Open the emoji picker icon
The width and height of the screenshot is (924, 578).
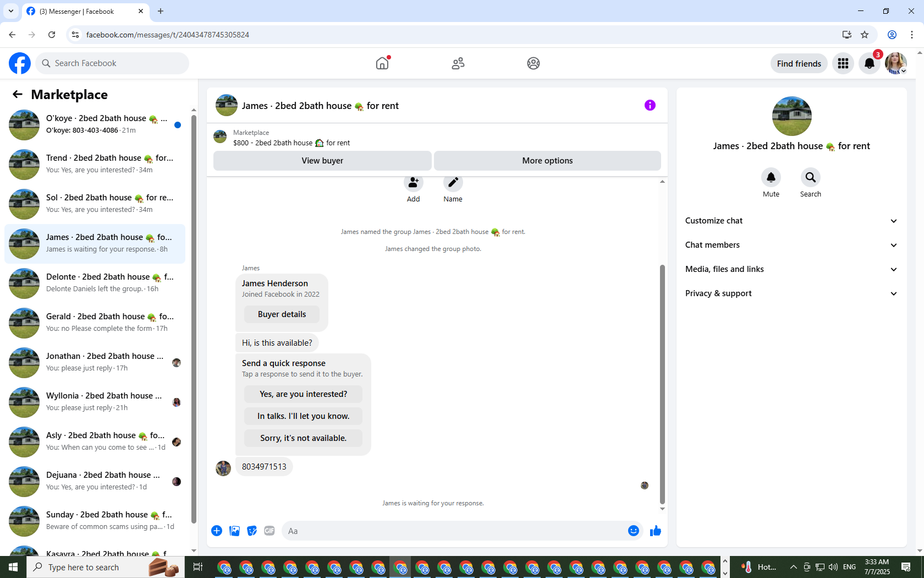[x=634, y=531]
